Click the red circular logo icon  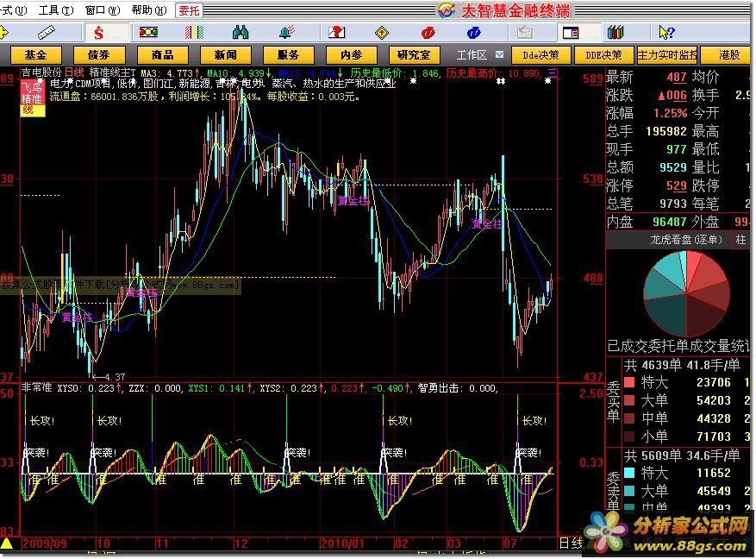428,32
